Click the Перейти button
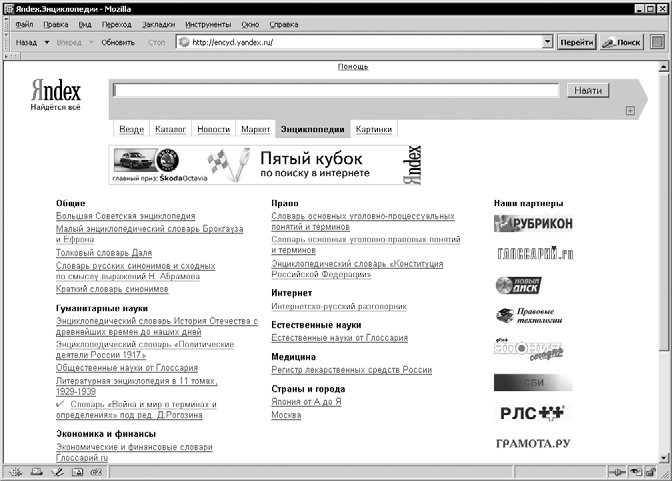This screenshot has height=481, width=672. tap(576, 42)
